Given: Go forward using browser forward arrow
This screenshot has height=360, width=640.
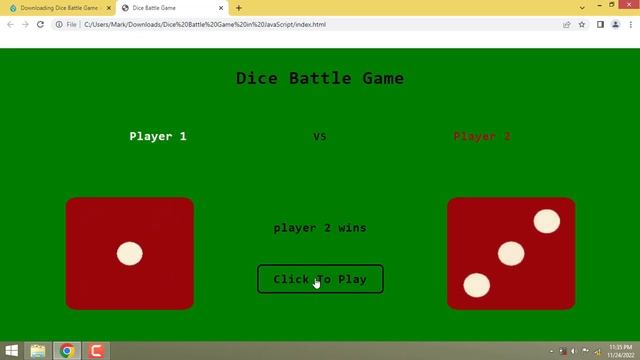Looking at the screenshot, I should tap(25, 24).
